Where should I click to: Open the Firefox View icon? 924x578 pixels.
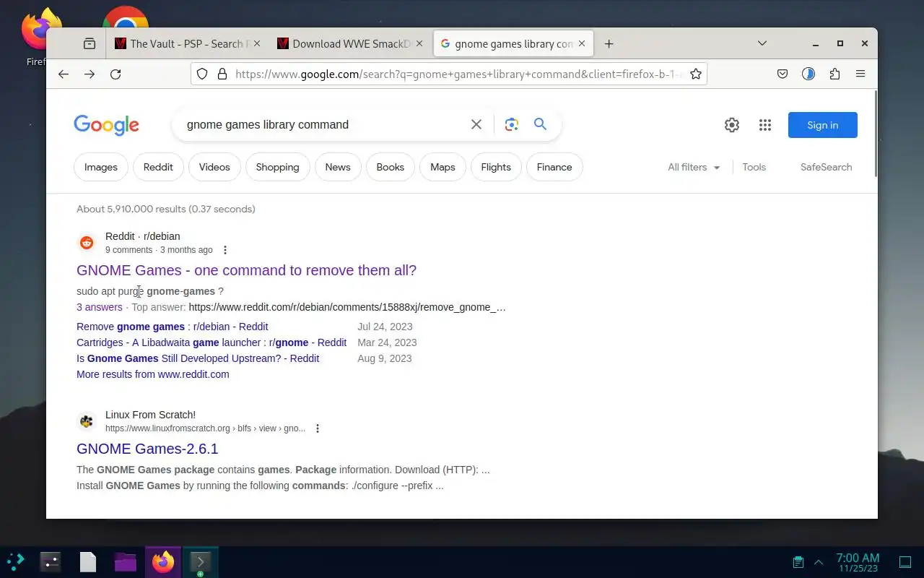[x=90, y=43]
